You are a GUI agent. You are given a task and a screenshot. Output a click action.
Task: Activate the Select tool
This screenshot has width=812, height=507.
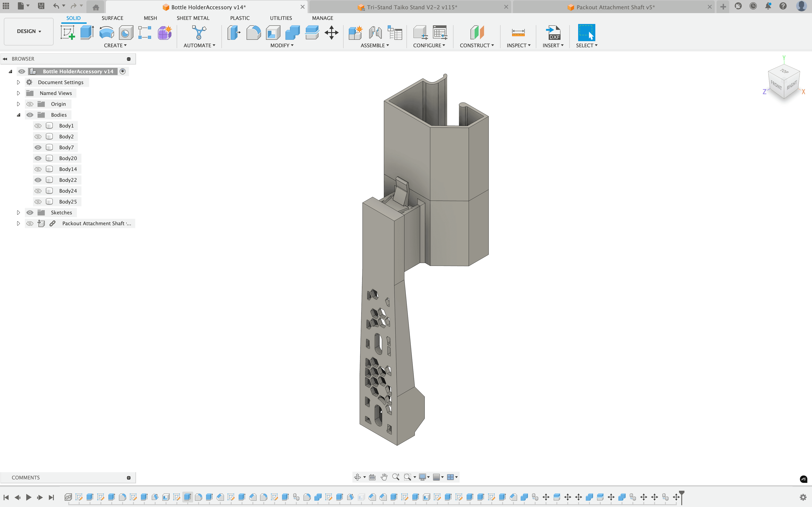point(587,33)
